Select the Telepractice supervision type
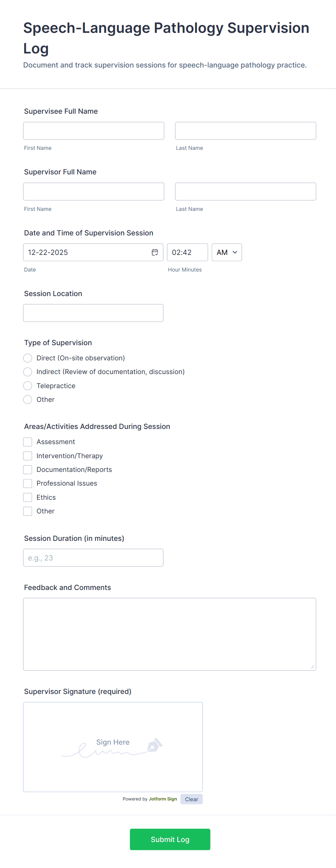 click(x=27, y=386)
